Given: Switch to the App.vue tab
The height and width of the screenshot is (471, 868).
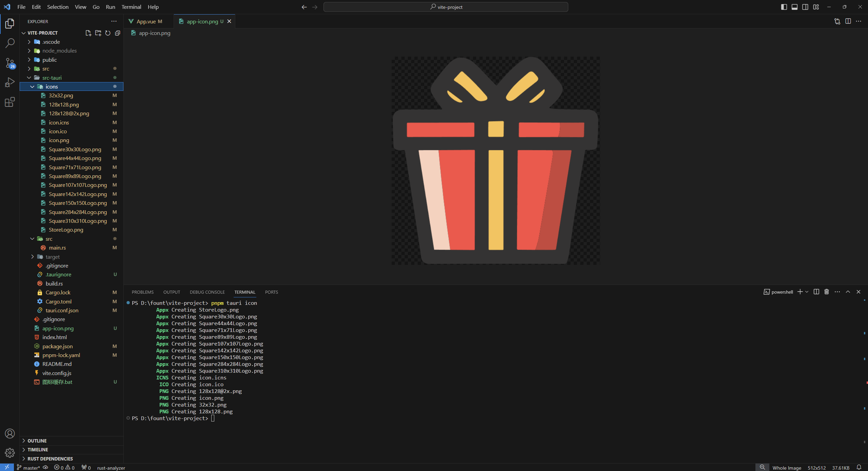Looking at the screenshot, I should click(148, 21).
